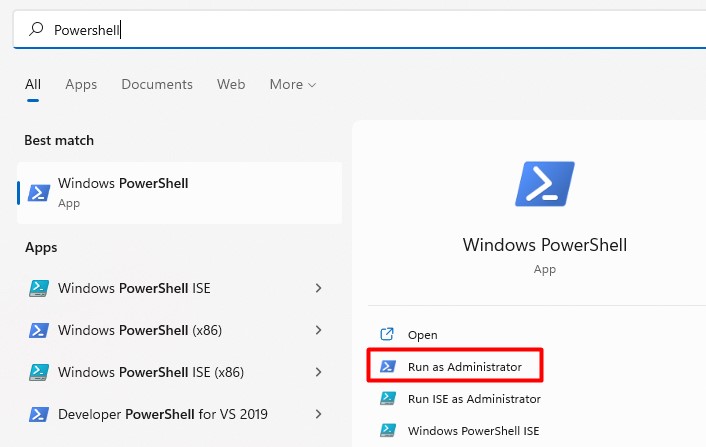Expand Windows PowerShell ISE (x86) options chevron
The image size is (706, 447).
(319, 372)
